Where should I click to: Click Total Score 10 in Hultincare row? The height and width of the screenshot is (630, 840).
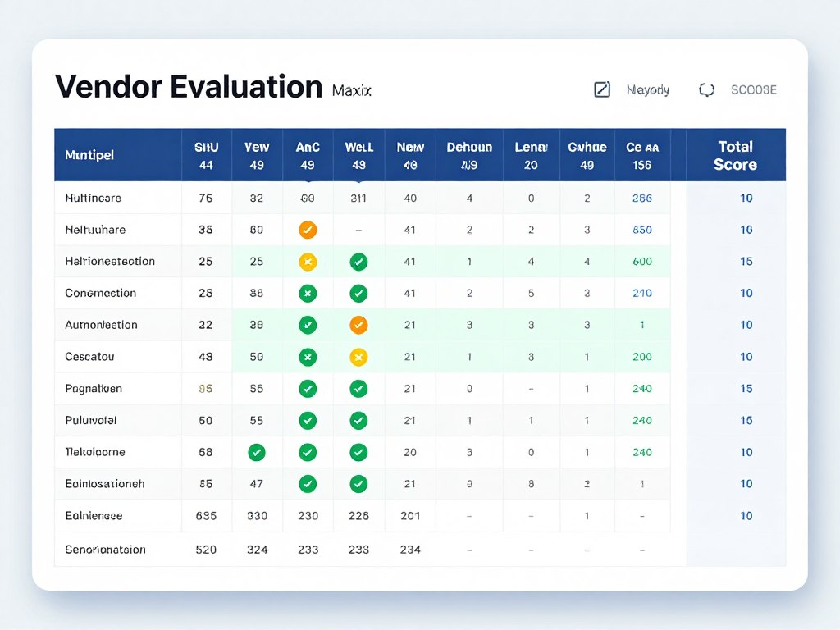[x=746, y=199]
